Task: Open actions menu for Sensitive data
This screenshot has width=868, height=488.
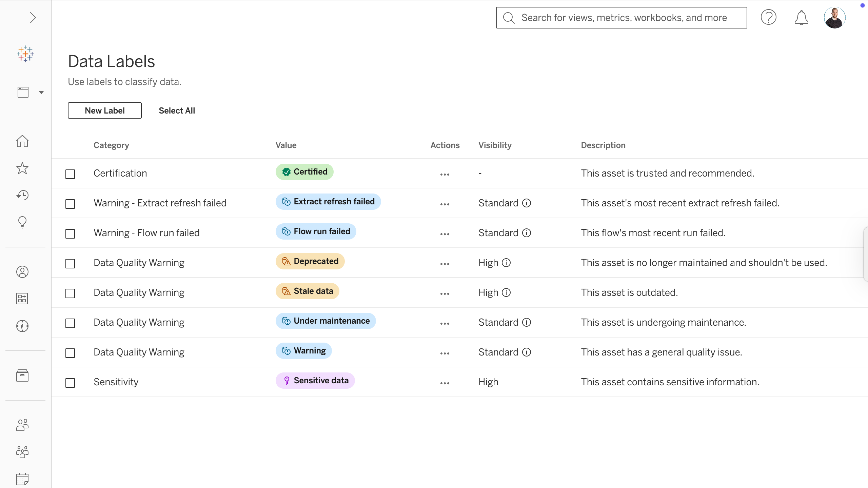Action: click(x=445, y=383)
